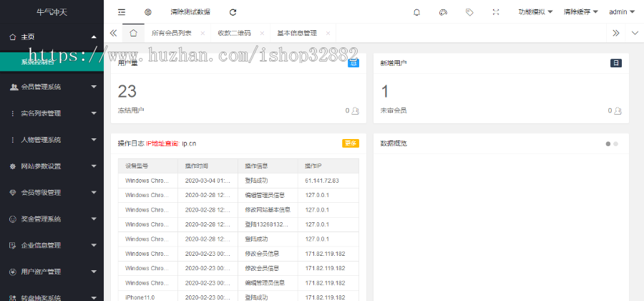
Task: Expand 实名列表管理 sidebar menu arrow
Action: pos(94,113)
